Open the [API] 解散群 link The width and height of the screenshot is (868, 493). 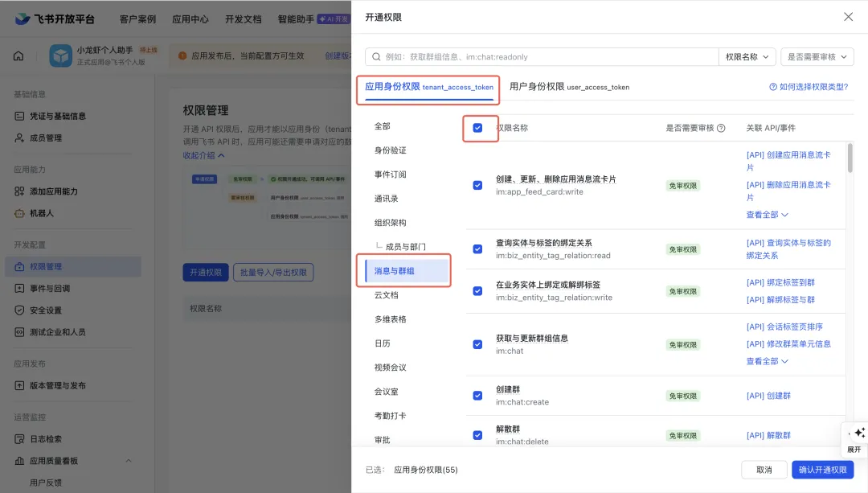[x=768, y=435]
